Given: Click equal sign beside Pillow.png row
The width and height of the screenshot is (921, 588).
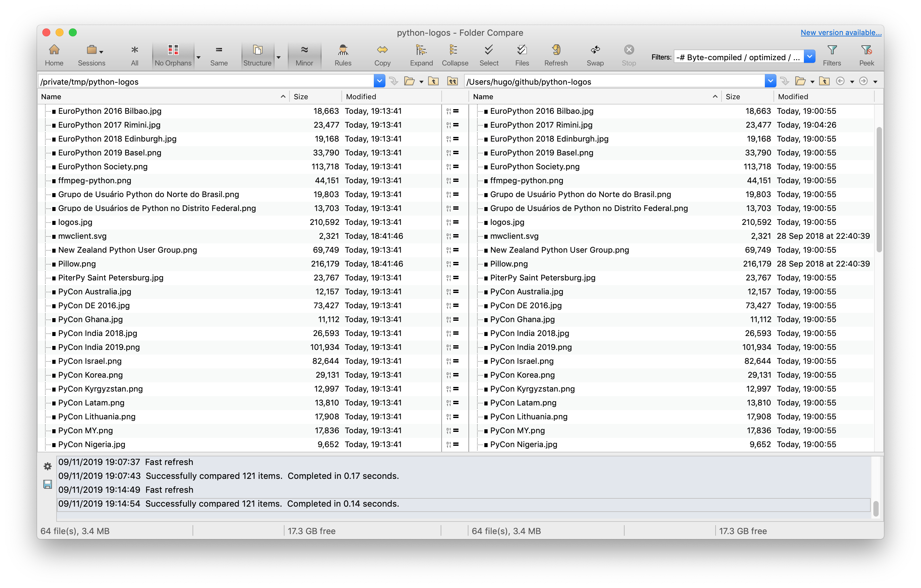Looking at the screenshot, I should click(456, 264).
